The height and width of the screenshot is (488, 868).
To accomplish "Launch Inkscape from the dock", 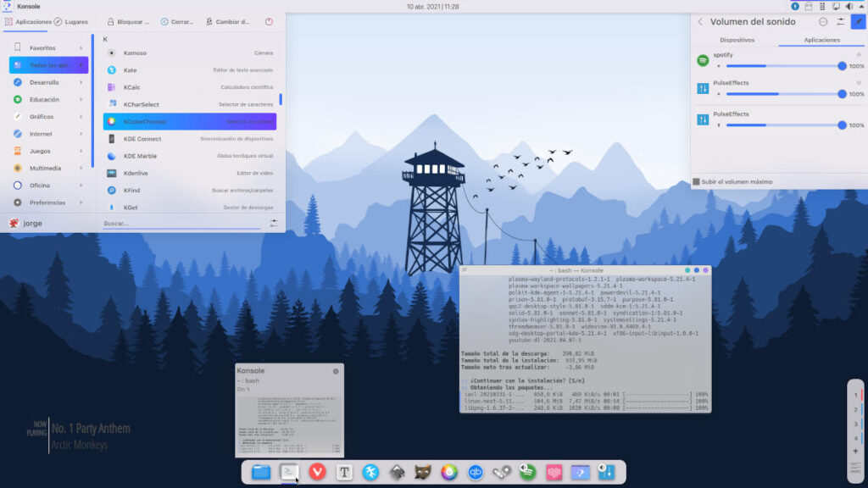I will 398,473.
